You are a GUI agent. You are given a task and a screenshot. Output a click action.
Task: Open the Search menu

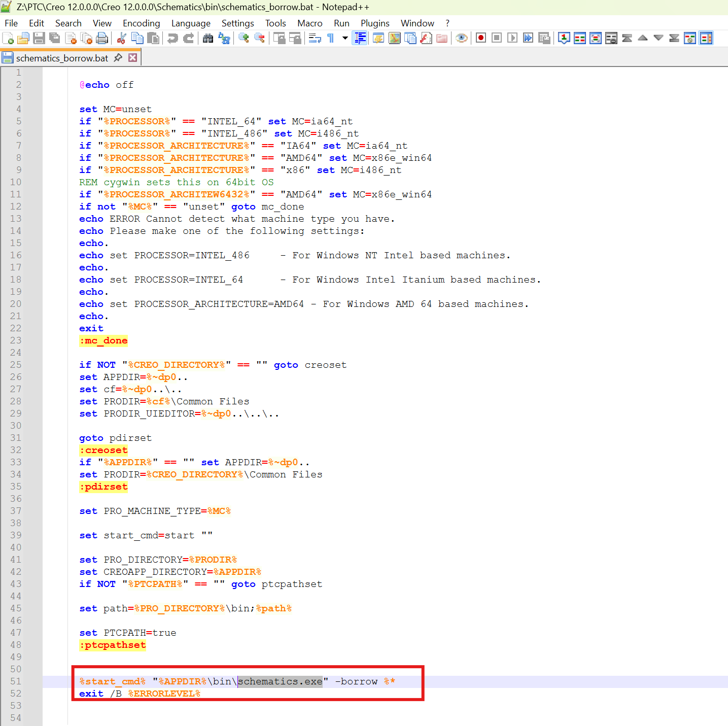pos(68,23)
